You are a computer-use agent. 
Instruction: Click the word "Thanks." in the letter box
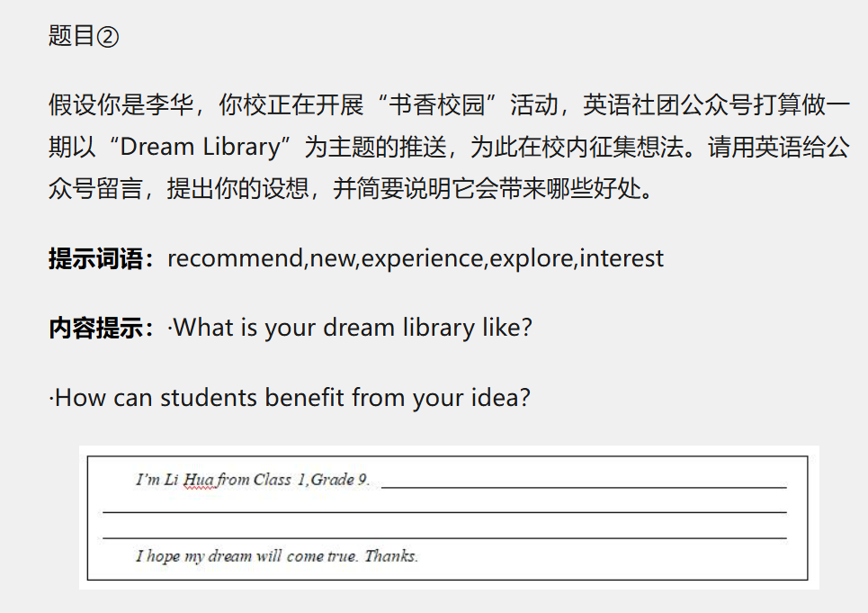(391, 555)
